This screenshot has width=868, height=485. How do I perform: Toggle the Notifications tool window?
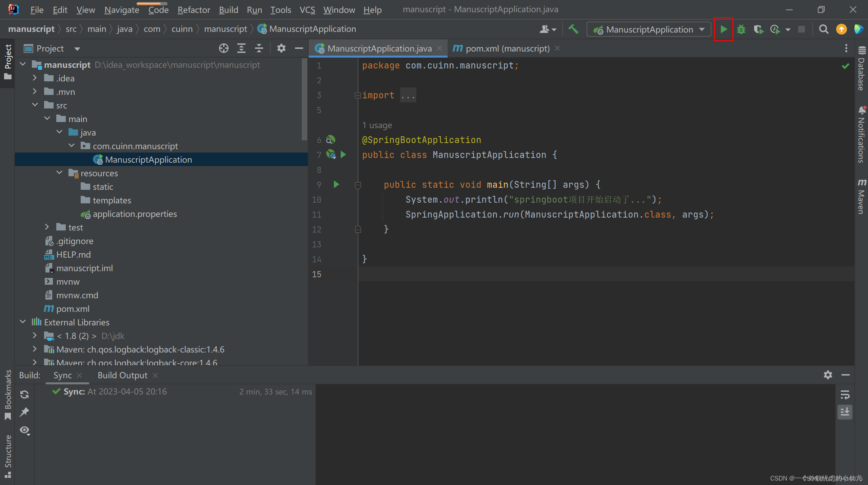pyautogui.click(x=862, y=135)
